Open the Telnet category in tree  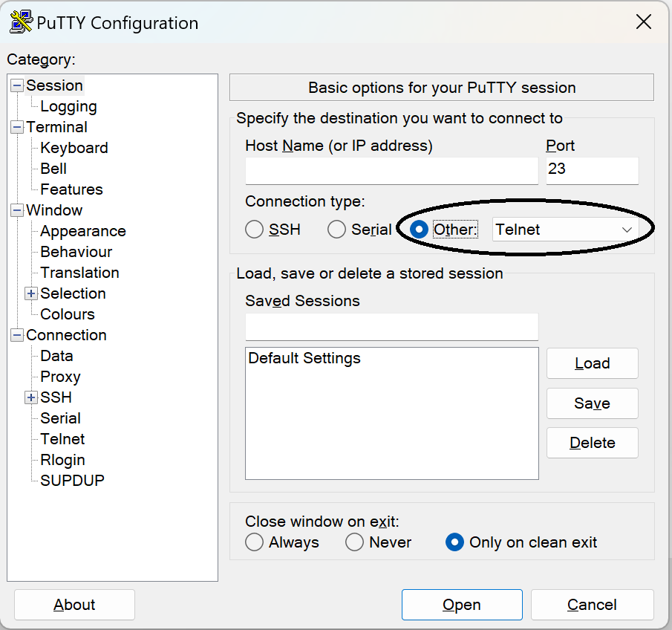tap(62, 439)
